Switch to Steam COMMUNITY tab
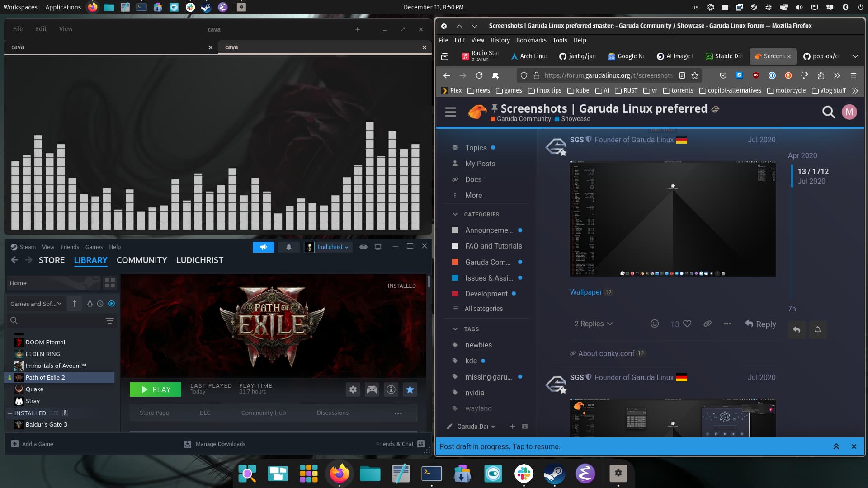 tap(142, 260)
